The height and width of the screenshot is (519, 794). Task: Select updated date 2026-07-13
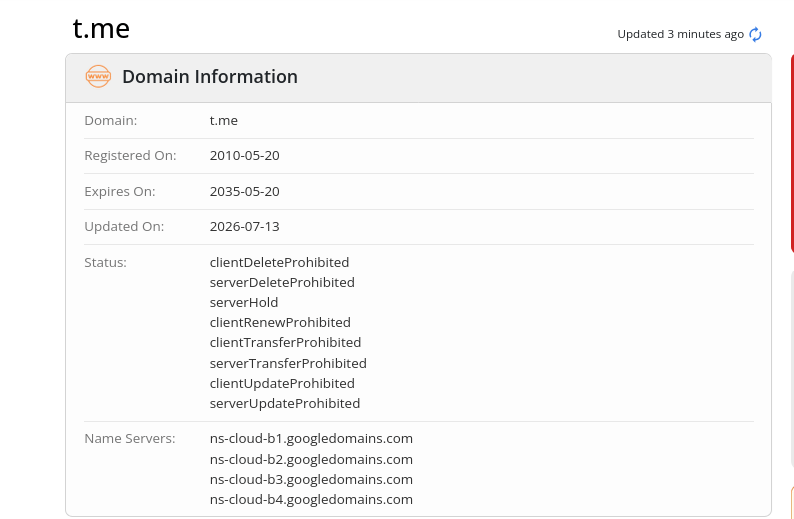click(245, 226)
